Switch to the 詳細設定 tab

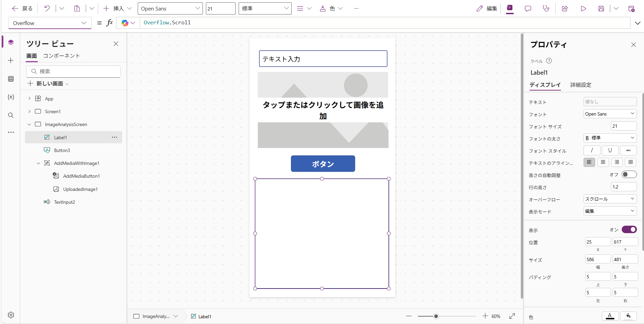coord(581,85)
